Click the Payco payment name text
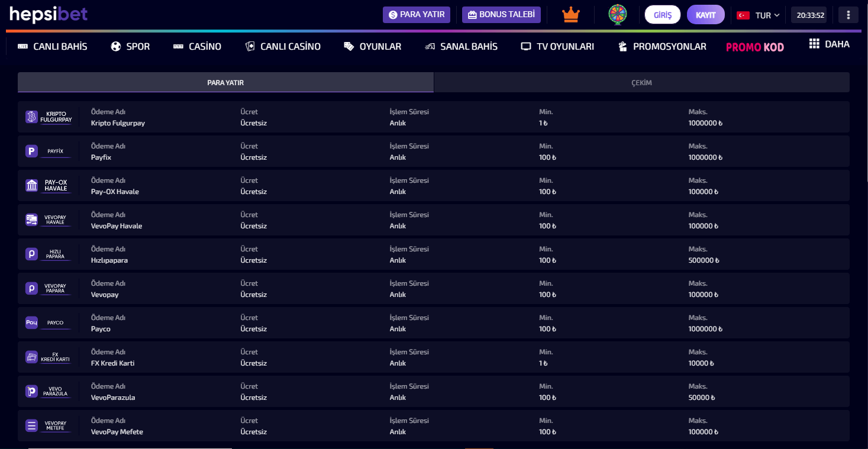This screenshot has height=449, width=868. (101, 329)
